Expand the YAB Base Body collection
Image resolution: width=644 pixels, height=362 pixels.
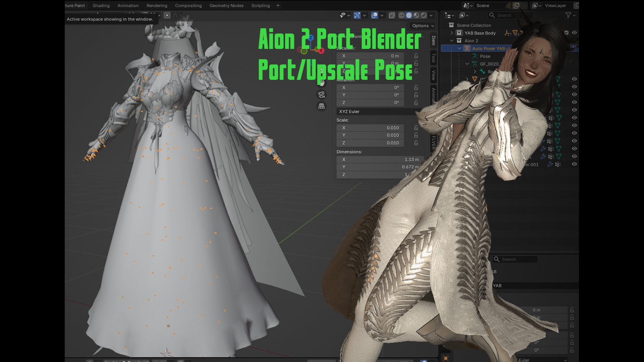pyautogui.click(x=451, y=33)
